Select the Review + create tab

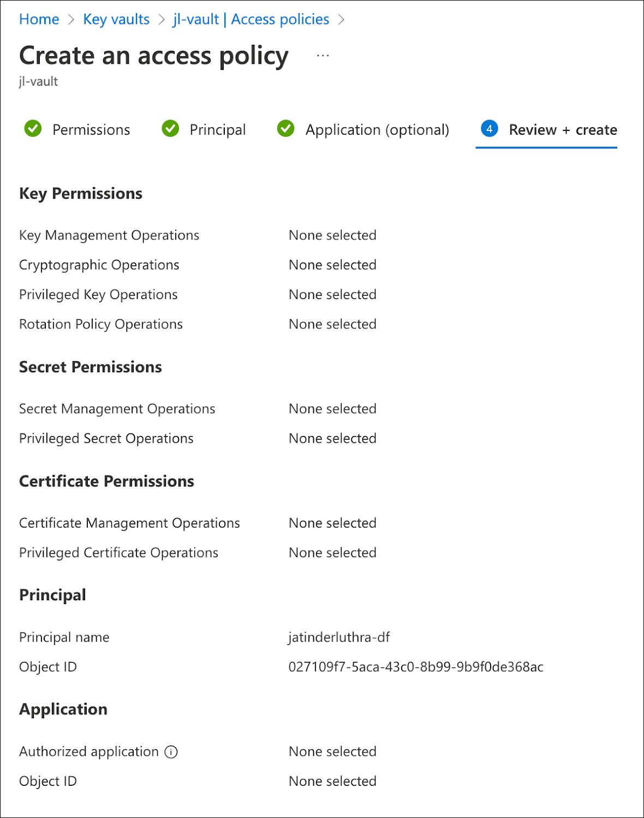point(563,130)
